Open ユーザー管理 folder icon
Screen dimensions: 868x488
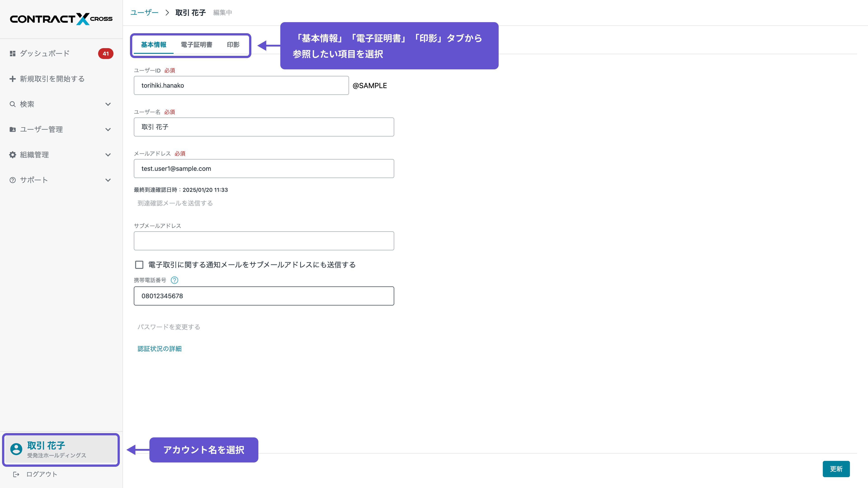click(x=12, y=129)
